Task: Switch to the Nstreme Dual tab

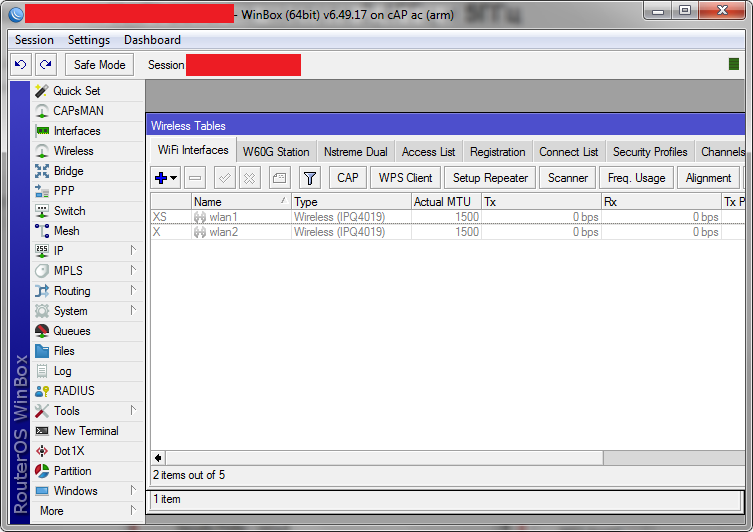Action: click(356, 152)
